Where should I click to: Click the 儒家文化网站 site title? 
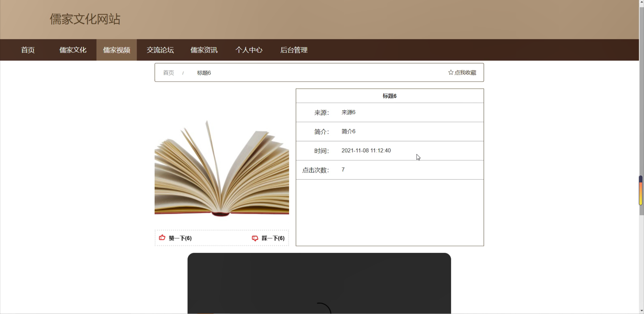[85, 19]
